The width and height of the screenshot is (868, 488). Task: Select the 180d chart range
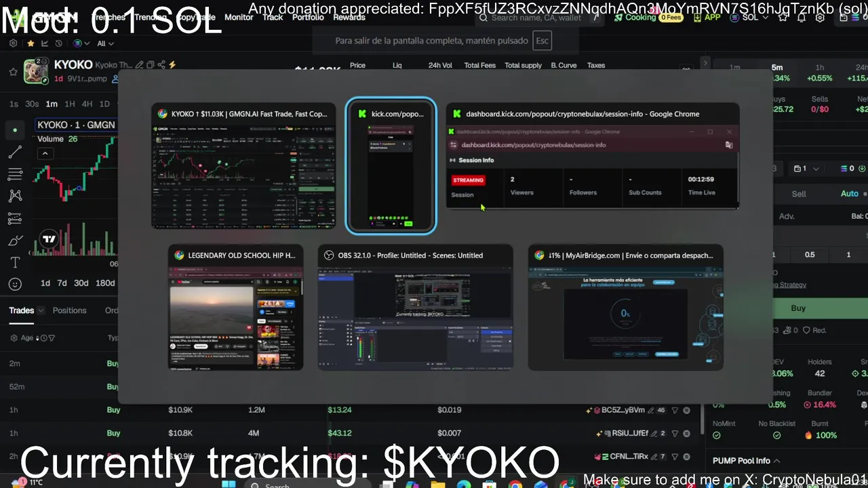[x=105, y=283]
